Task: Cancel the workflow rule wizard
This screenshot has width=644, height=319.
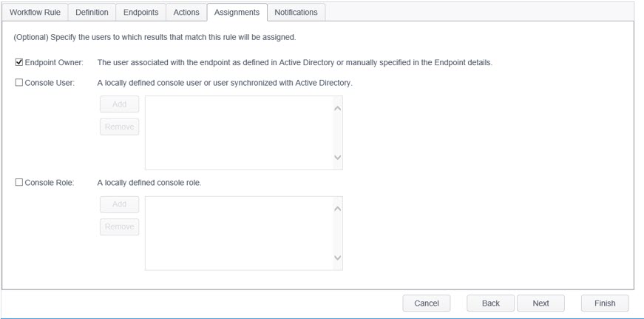Action: [x=427, y=303]
